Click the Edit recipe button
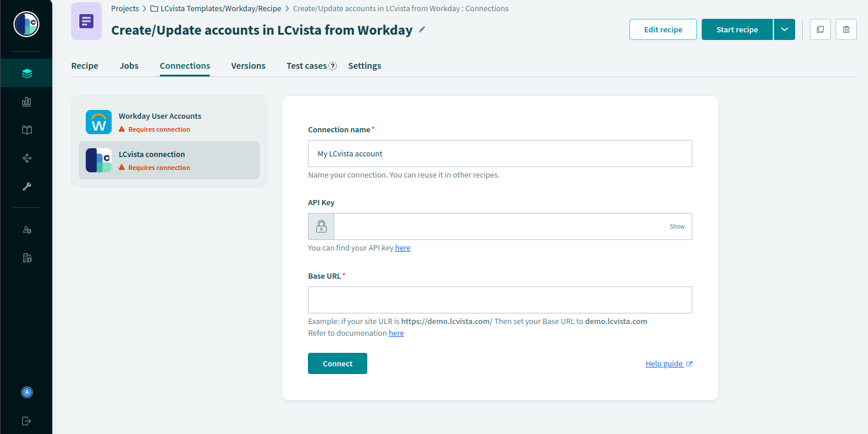This screenshot has height=434, width=868. [663, 29]
